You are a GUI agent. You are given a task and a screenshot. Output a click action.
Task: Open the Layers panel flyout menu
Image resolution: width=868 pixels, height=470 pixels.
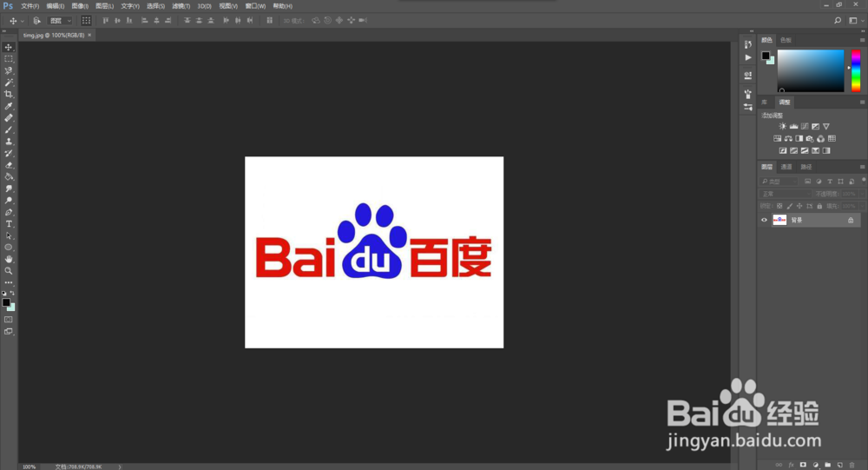(862, 167)
